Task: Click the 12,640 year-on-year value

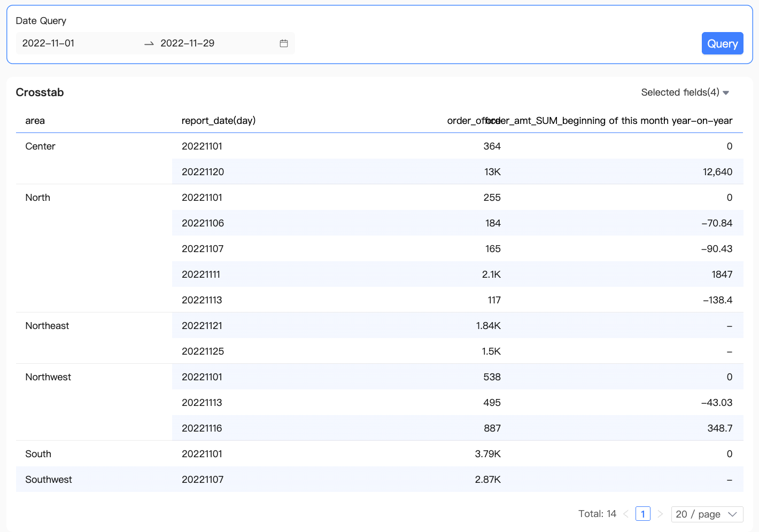Action: tap(717, 172)
